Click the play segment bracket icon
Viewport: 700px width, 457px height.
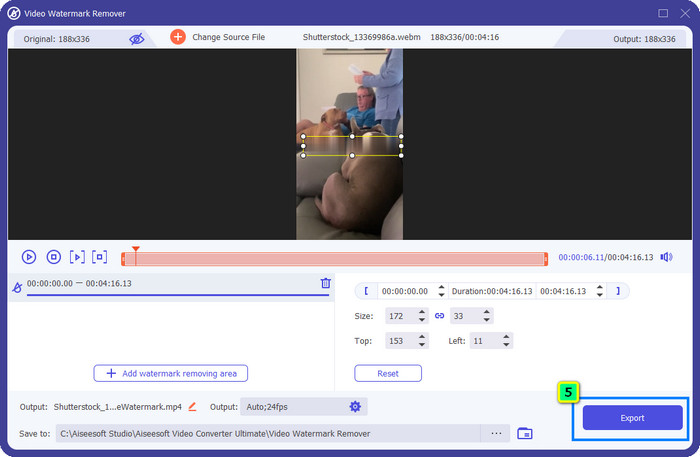(99, 257)
